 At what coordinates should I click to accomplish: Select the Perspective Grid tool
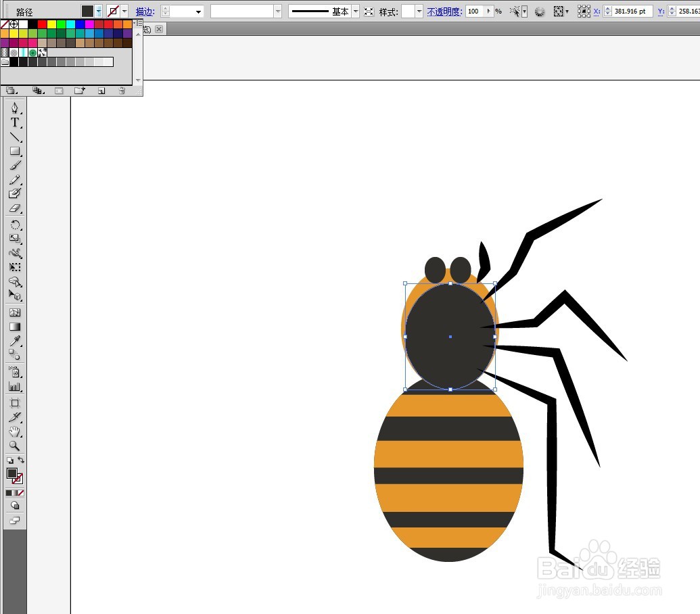(x=15, y=296)
